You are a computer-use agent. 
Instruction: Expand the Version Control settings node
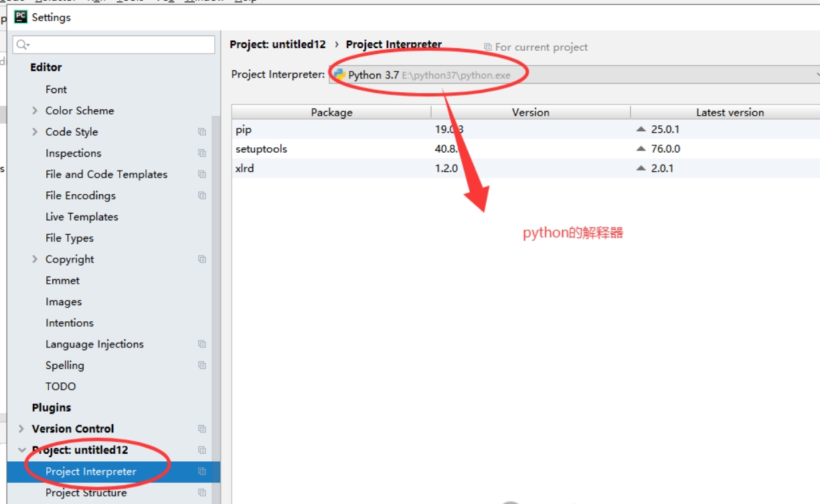click(x=21, y=429)
